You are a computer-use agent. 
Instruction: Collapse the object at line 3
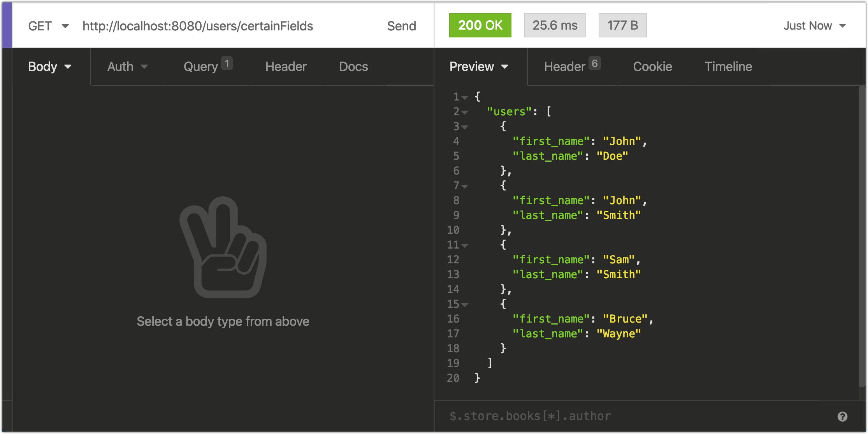465,127
